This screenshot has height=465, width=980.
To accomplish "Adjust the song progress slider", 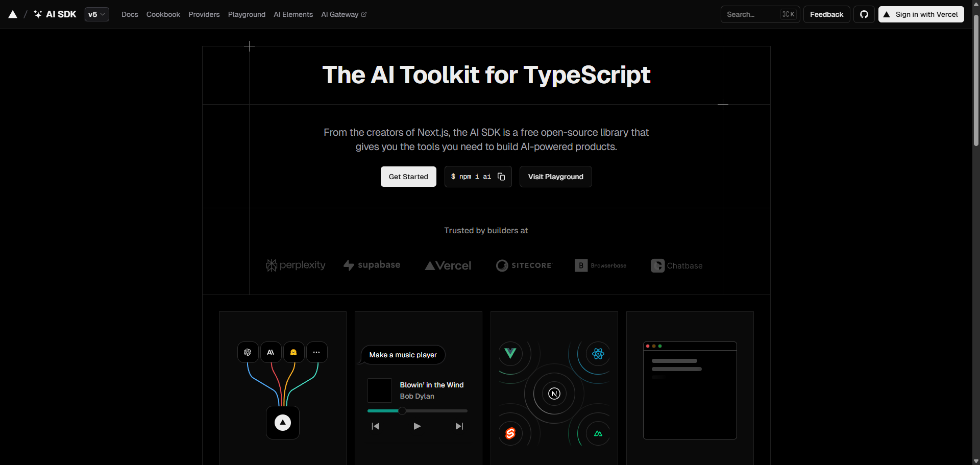I will (402, 411).
